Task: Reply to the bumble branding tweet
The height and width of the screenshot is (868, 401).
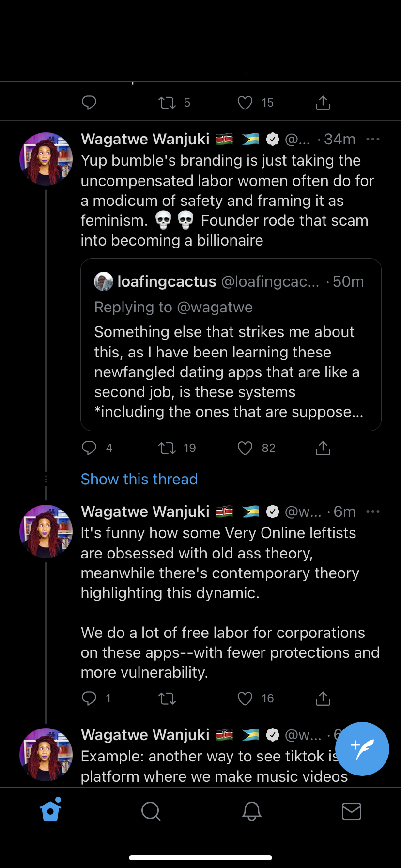Action: coord(89,448)
